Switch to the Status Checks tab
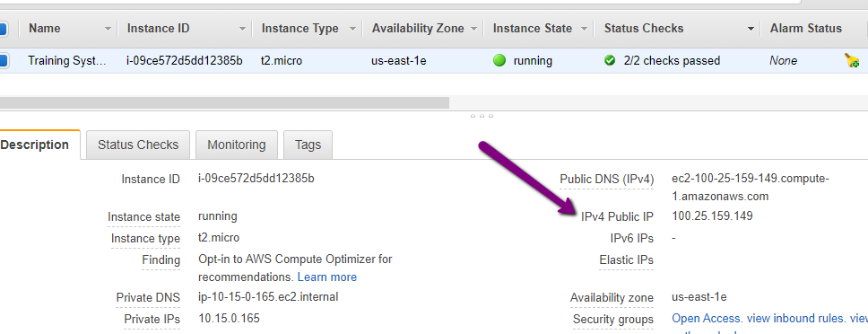This screenshot has height=334, width=868. point(138,145)
